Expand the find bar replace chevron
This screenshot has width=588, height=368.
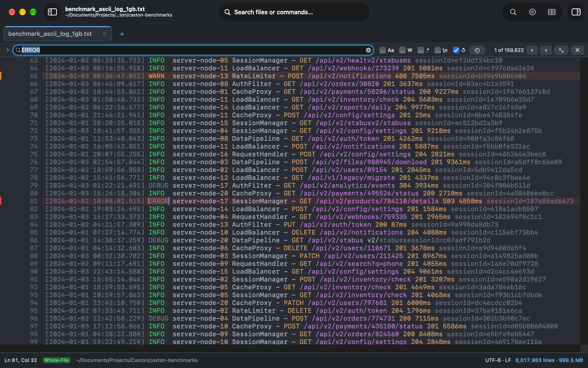(8, 50)
